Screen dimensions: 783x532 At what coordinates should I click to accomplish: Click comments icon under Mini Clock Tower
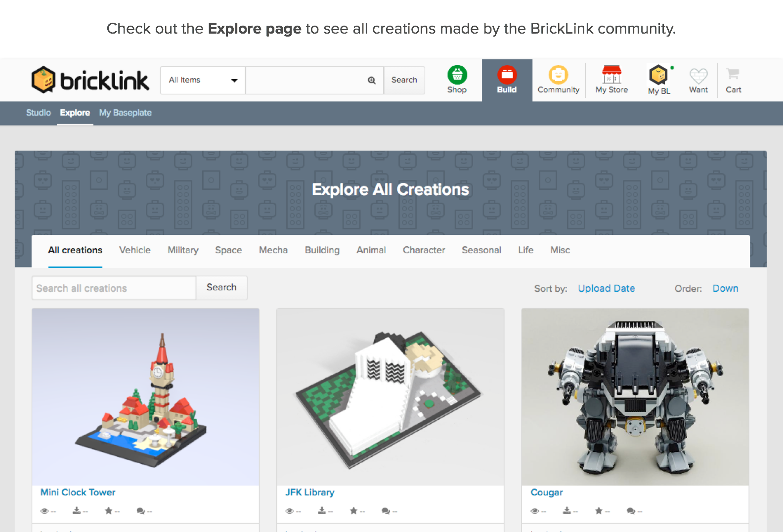pyautogui.click(x=141, y=511)
